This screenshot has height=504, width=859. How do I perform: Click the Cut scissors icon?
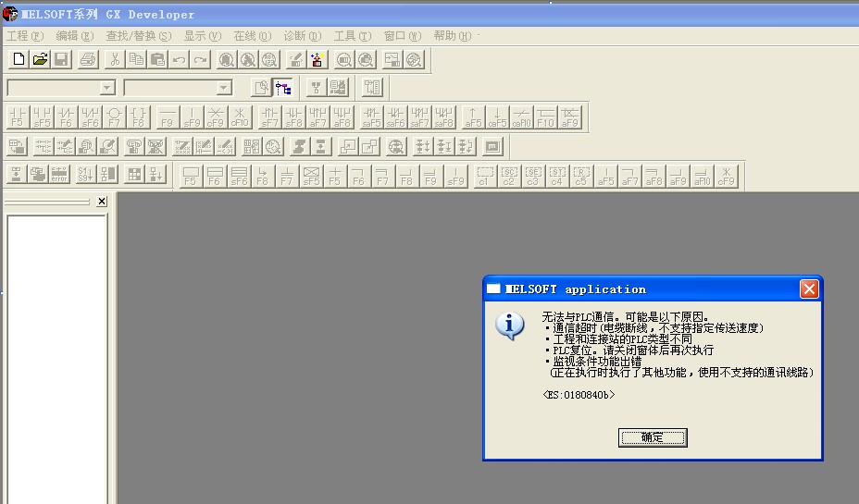pyautogui.click(x=115, y=60)
